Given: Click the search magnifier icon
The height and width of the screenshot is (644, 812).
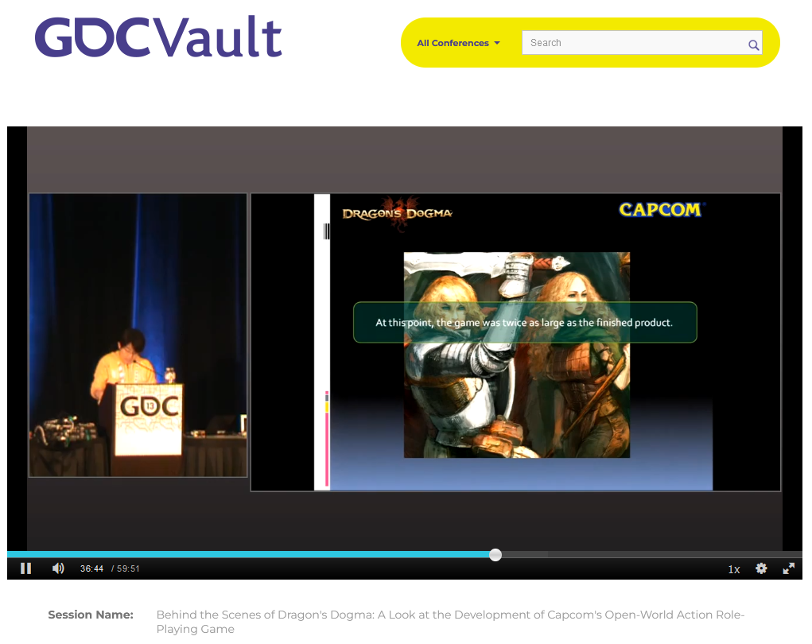Looking at the screenshot, I should tap(753, 45).
